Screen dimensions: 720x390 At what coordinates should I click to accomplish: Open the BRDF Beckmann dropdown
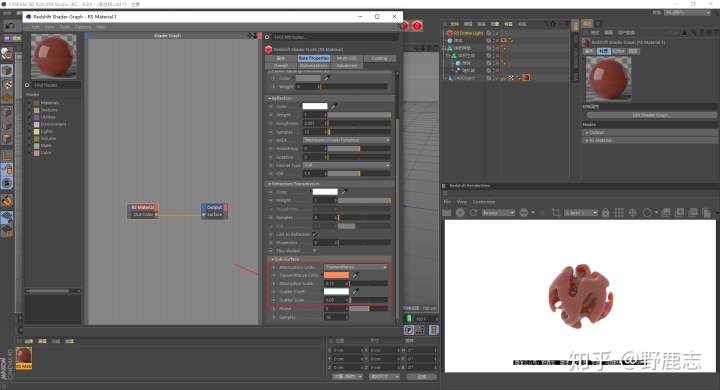click(346, 140)
